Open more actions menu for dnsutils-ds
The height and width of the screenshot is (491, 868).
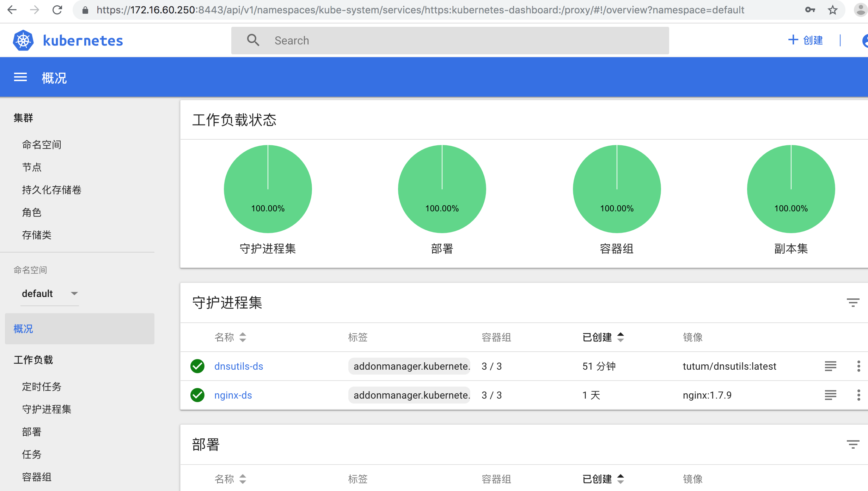(858, 366)
